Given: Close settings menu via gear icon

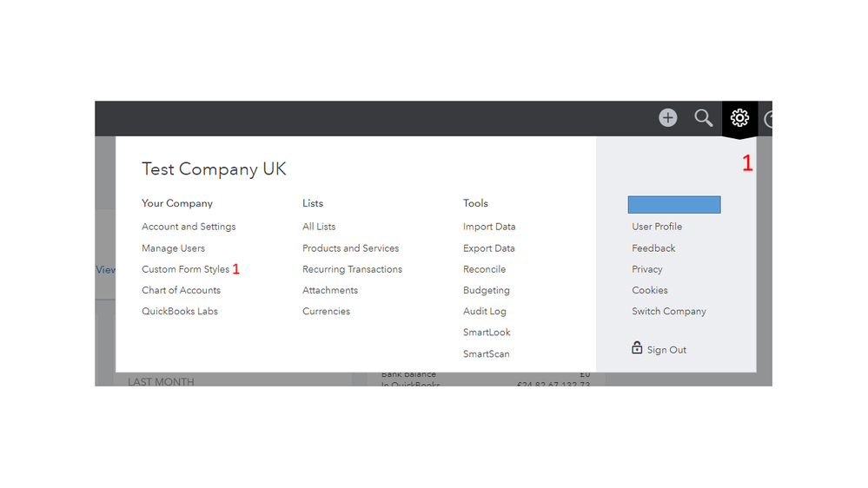Looking at the screenshot, I should click(739, 118).
